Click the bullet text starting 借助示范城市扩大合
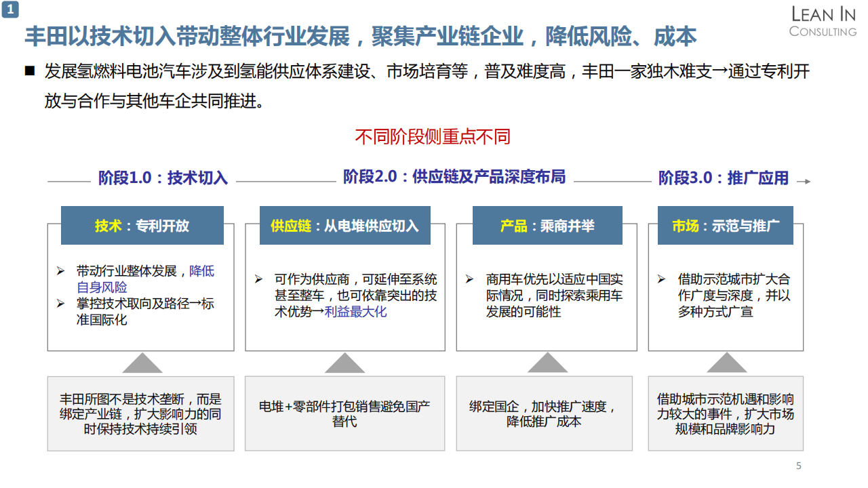This screenshot has width=868, height=488. [734, 296]
